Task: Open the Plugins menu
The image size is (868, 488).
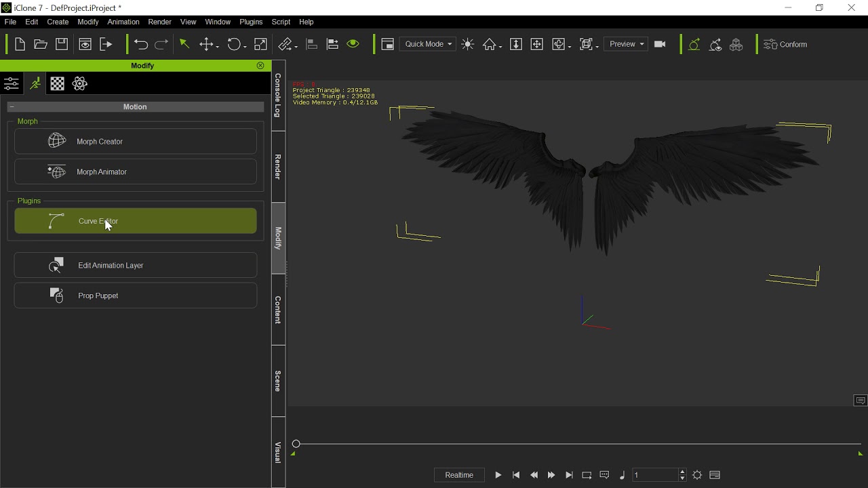Action: 251,22
